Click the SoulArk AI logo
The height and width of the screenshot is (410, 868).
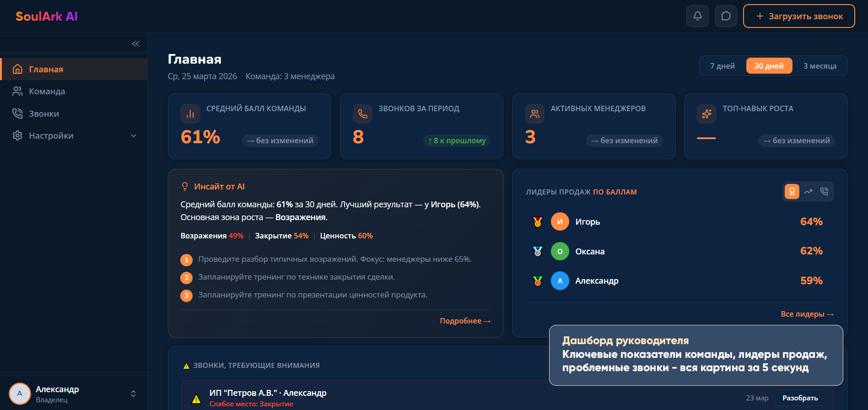47,16
